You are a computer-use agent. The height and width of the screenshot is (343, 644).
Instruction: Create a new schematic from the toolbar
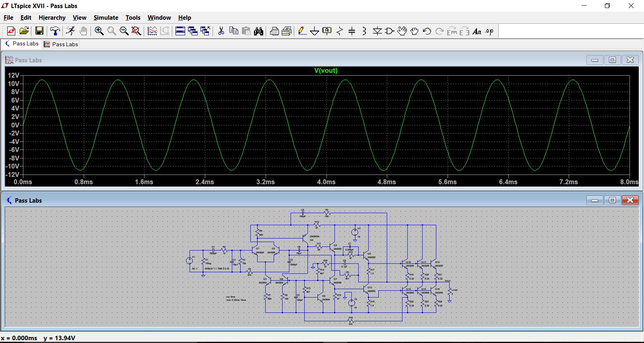pos(11,31)
